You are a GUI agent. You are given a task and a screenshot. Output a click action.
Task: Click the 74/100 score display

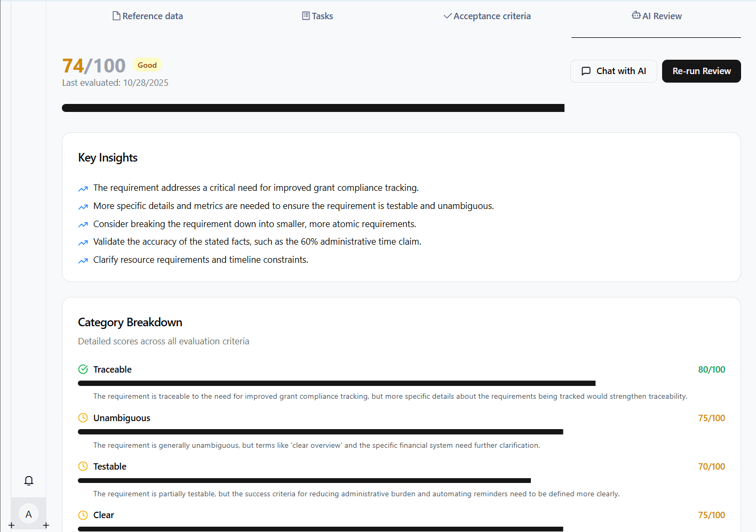point(93,65)
